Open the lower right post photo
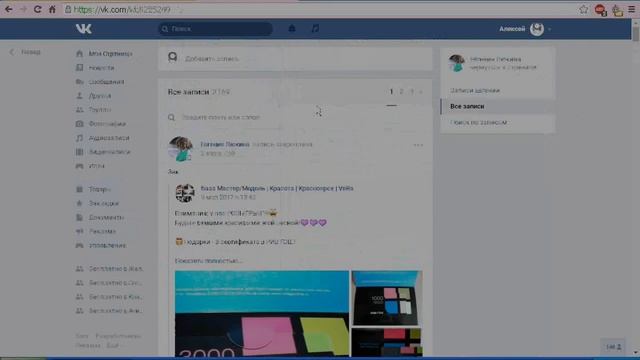This screenshot has width=640, height=360. point(387,342)
